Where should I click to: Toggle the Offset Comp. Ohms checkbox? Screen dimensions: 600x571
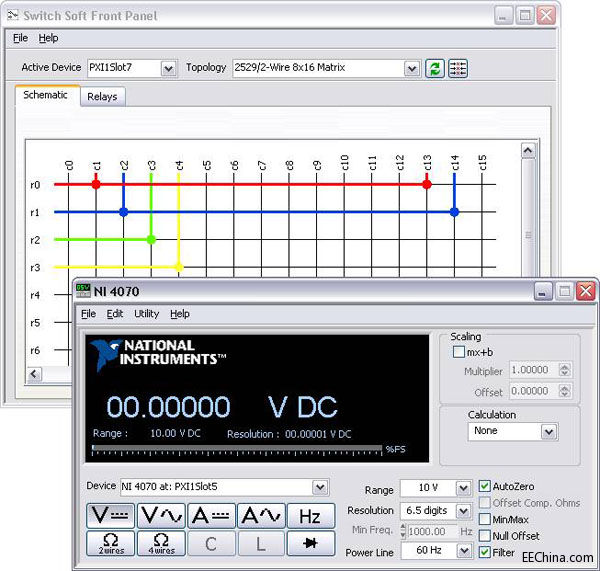pyautogui.click(x=484, y=502)
